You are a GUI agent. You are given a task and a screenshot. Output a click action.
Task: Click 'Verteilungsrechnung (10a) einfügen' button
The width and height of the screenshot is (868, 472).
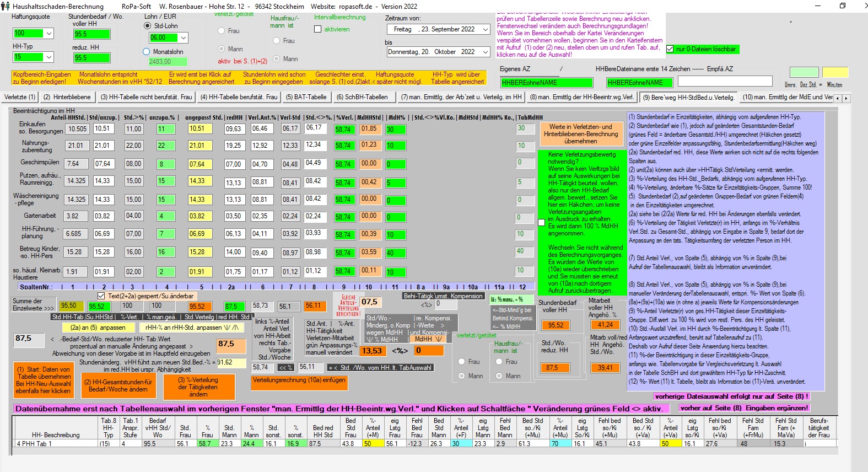299,380
